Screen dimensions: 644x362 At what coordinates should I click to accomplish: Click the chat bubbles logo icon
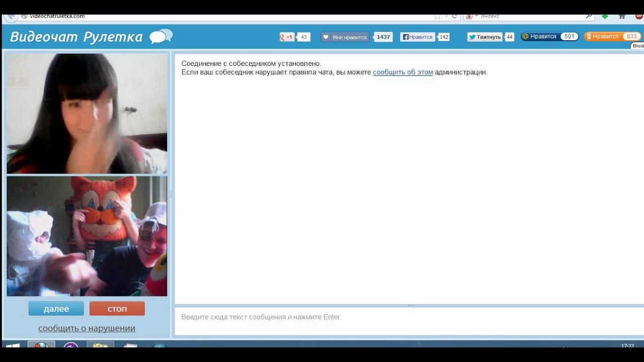tap(161, 37)
